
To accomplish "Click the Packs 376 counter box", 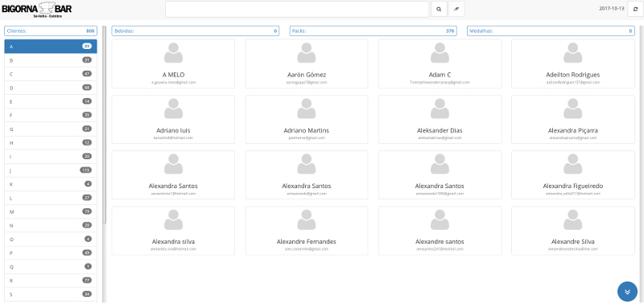I will 373,31.
